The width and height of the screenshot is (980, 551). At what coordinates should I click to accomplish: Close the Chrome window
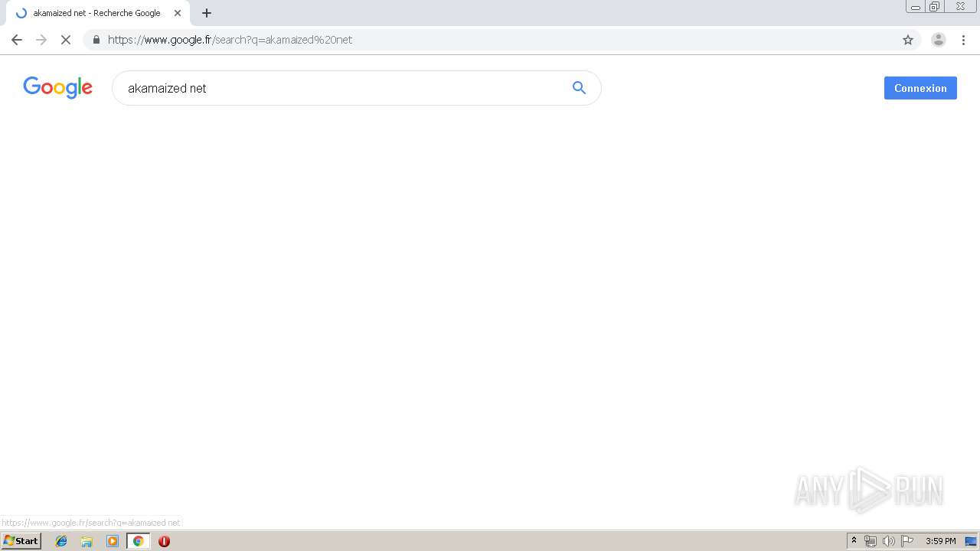tap(960, 7)
